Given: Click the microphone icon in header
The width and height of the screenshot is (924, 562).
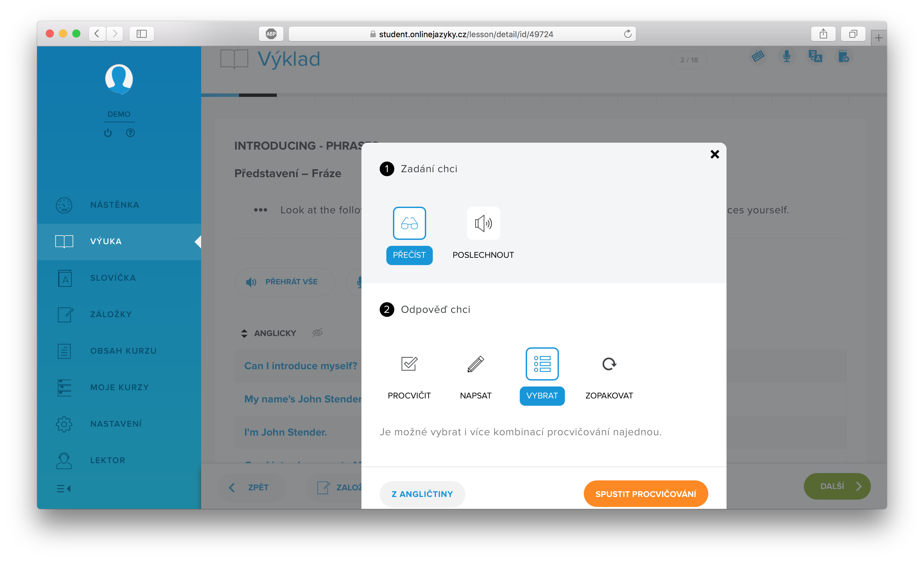Looking at the screenshot, I should pyautogui.click(x=786, y=57).
